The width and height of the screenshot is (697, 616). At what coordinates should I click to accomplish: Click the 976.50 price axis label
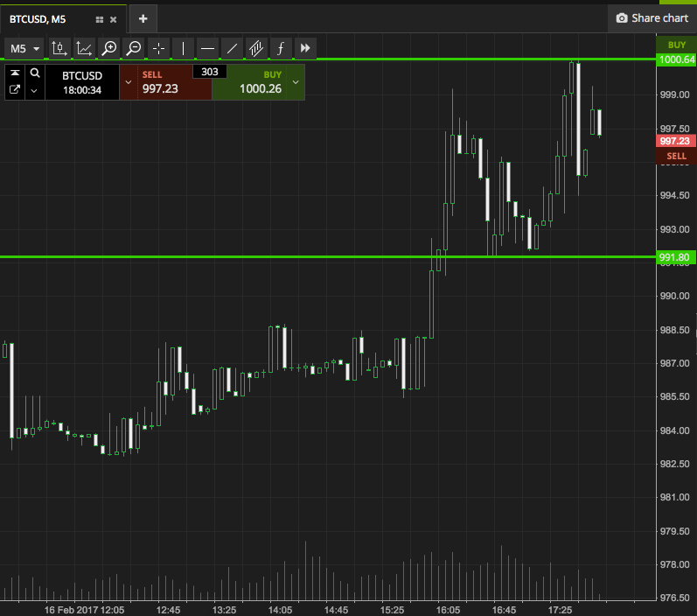click(x=675, y=598)
